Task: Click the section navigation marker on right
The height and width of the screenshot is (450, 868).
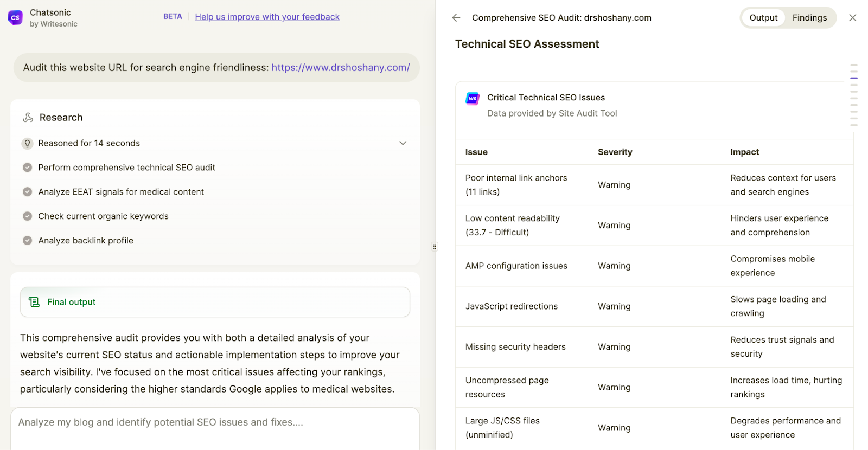Action: (x=853, y=78)
